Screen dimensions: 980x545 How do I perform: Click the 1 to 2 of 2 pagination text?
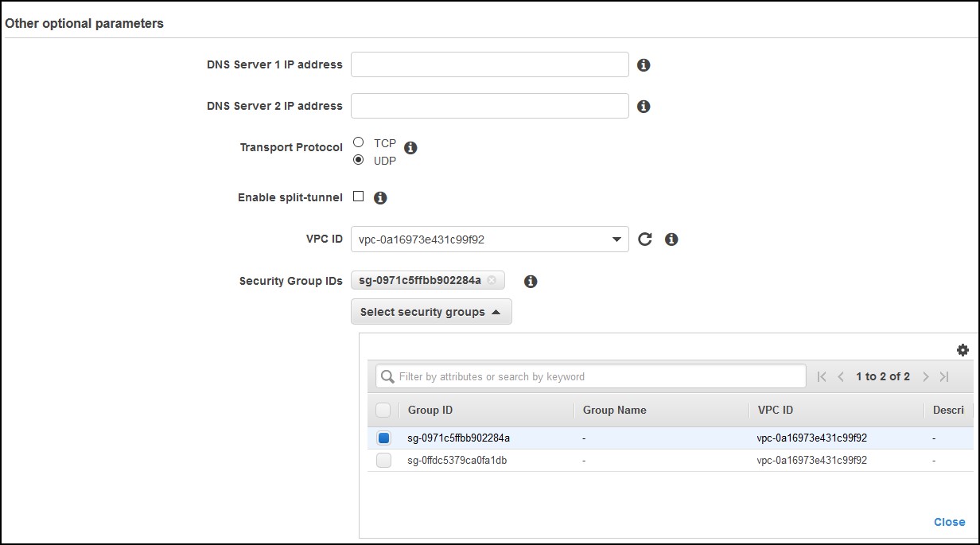pos(883,377)
